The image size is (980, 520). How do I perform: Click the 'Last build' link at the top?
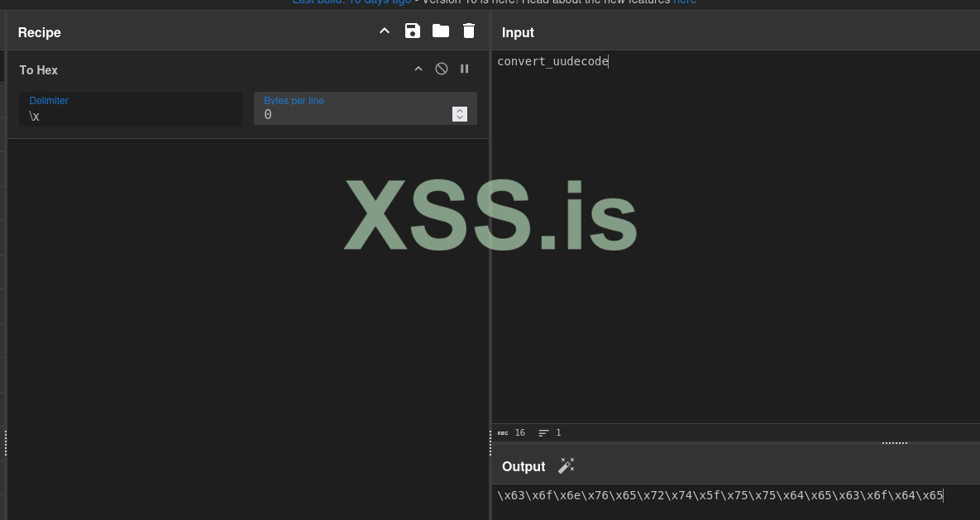point(351,2)
